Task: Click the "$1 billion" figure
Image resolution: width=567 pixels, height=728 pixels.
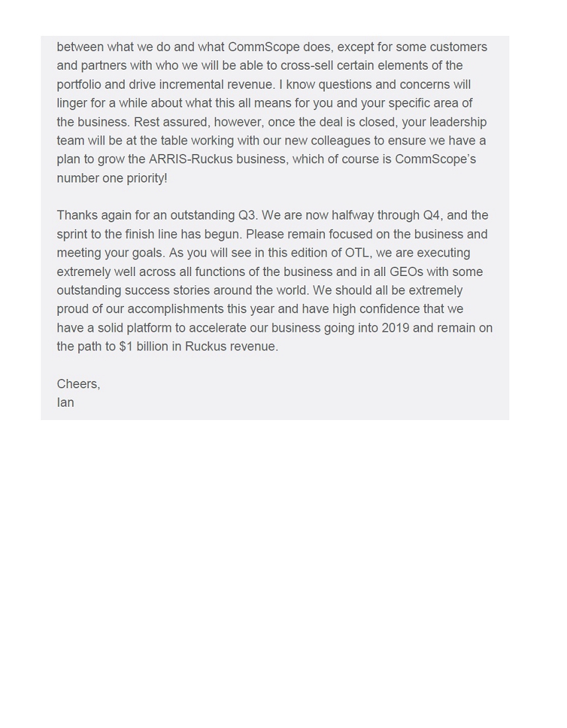Action: 144,346
